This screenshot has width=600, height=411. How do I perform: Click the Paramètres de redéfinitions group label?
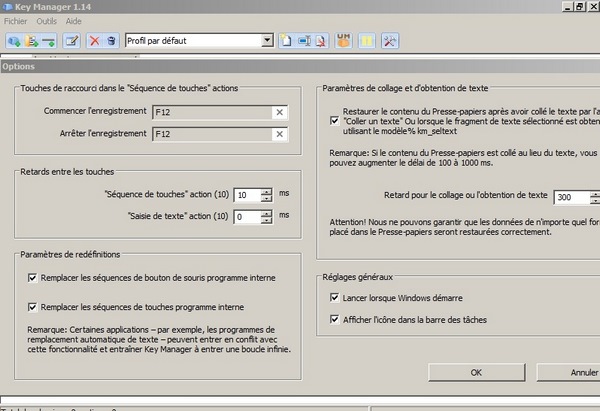coord(70,254)
